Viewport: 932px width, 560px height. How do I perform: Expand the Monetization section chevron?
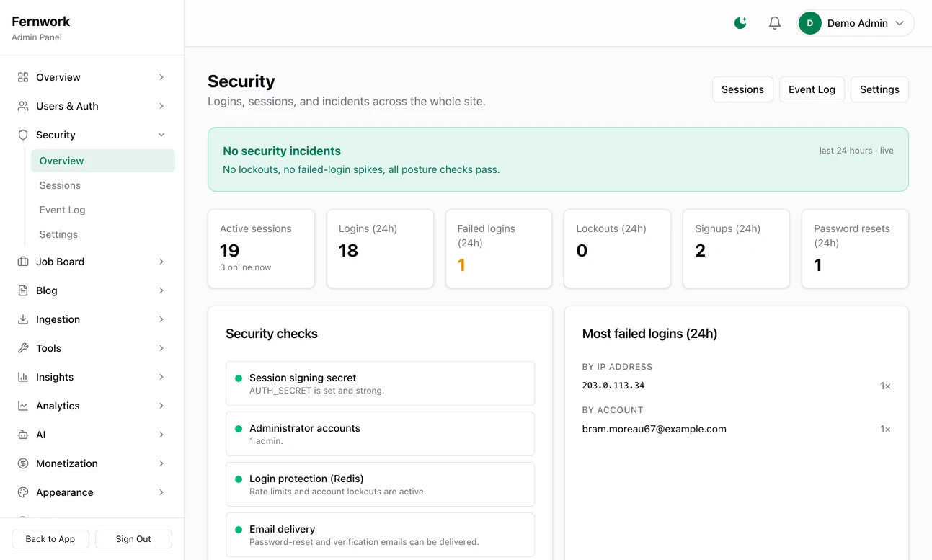(161, 463)
